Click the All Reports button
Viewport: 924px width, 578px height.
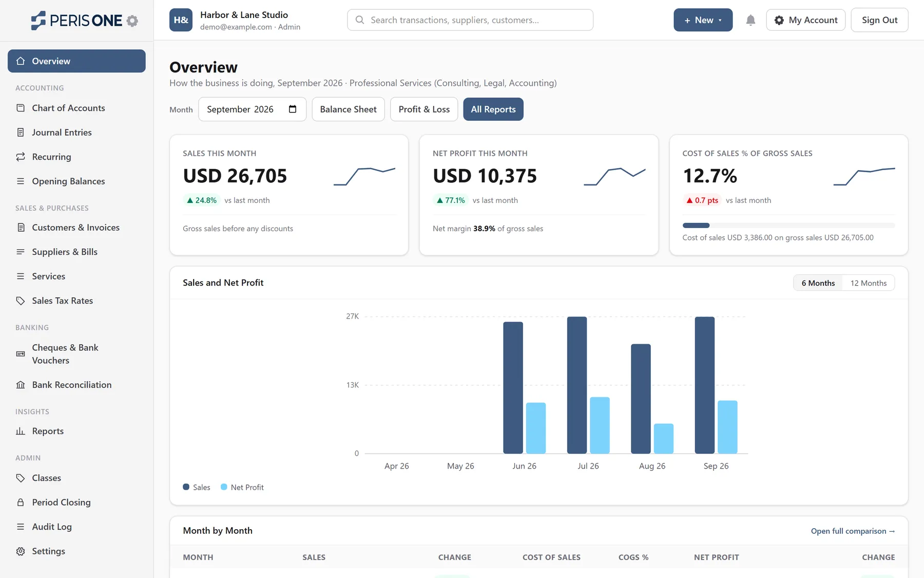pos(493,109)
